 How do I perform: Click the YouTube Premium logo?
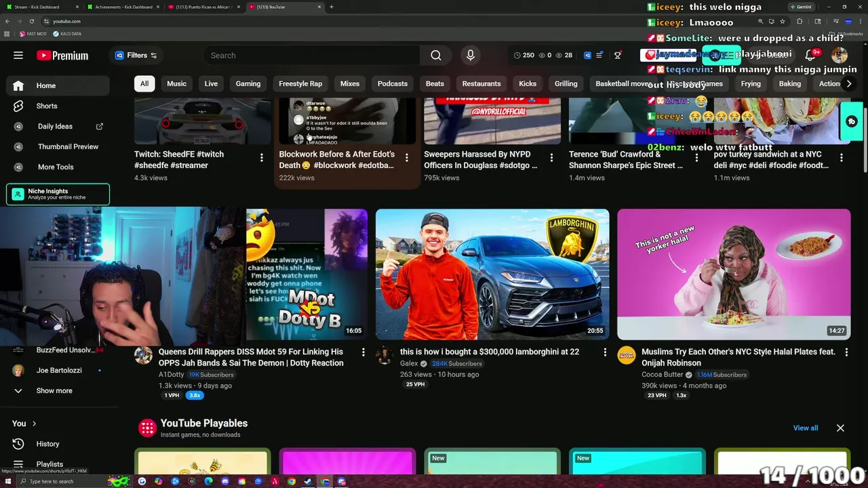click(x=62, y=56)
